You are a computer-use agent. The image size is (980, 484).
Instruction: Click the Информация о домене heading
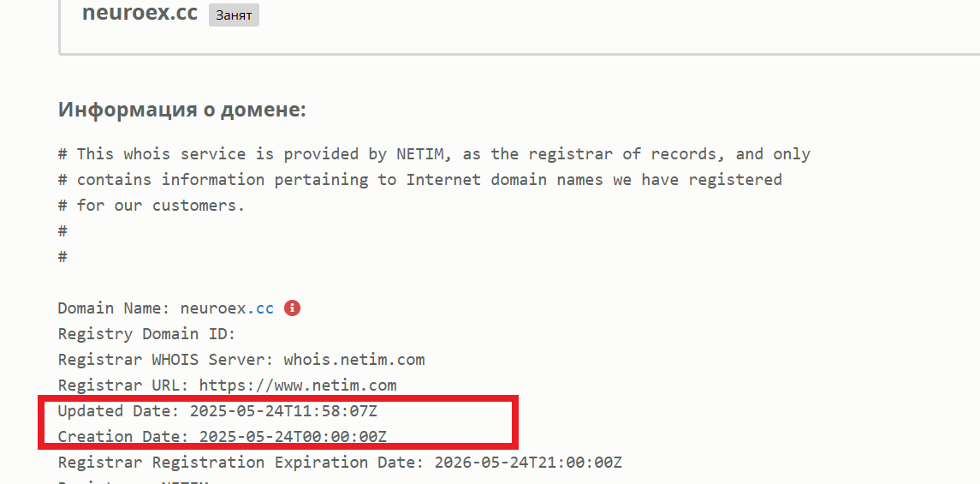[x=181, y=110]
